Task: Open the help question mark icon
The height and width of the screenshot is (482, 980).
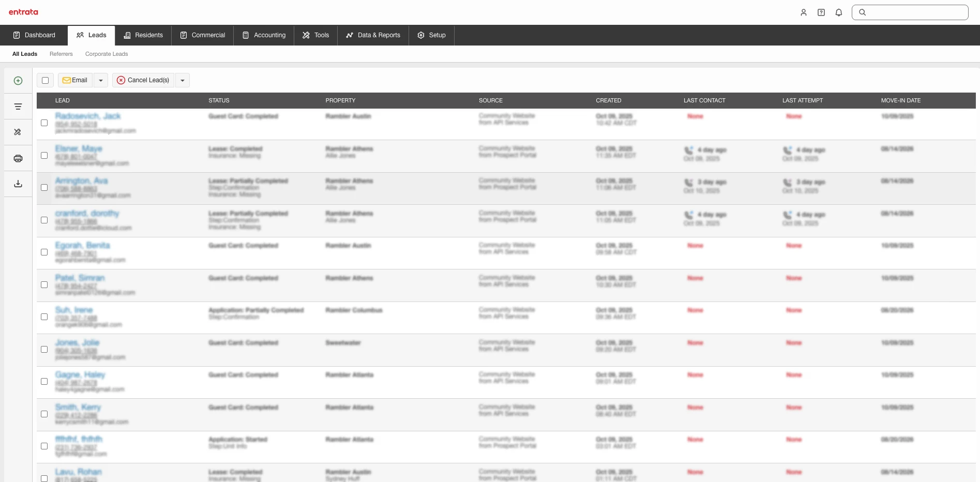Action: (x=821, y=12)
